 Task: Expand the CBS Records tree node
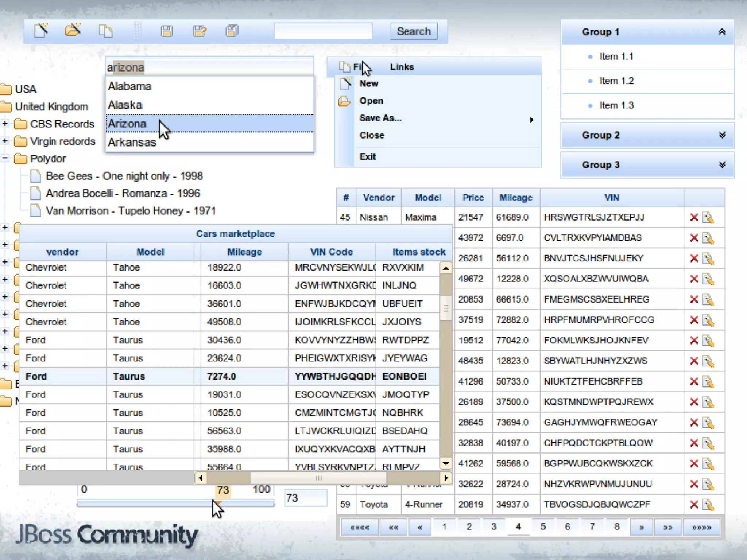click(x=5, y=124)
